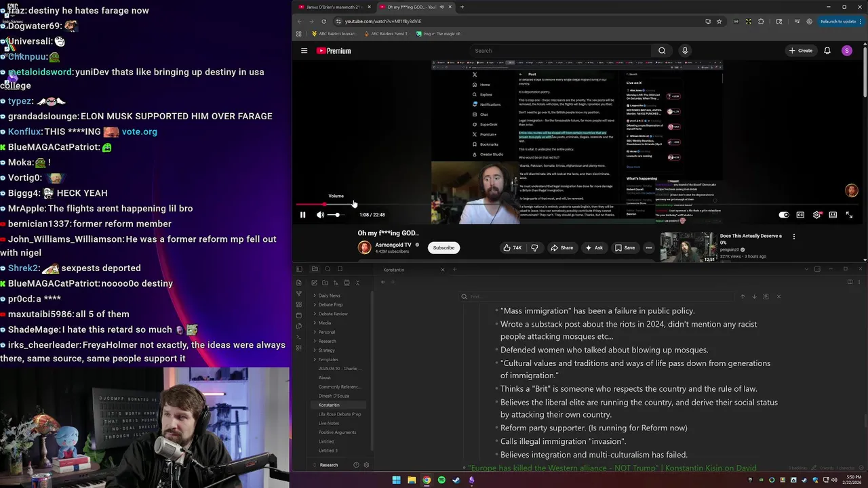
Task: Save the video to a playlist
Action: (x=625, y=248)
